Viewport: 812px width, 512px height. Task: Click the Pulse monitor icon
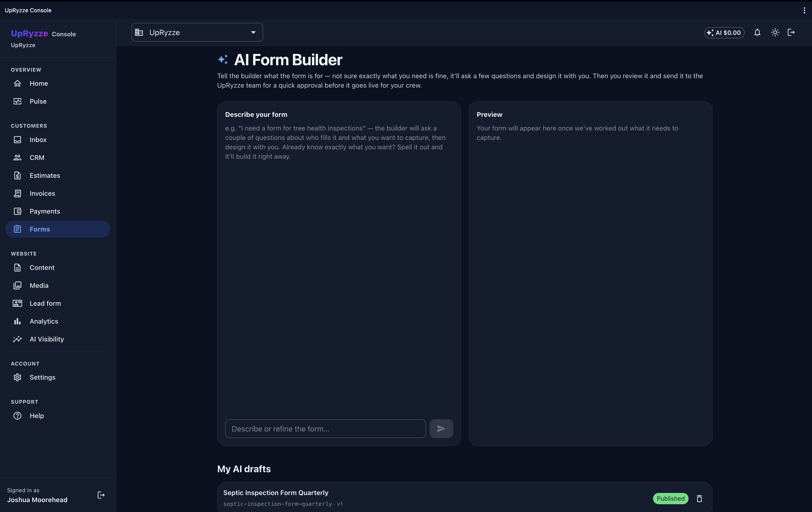17,101
